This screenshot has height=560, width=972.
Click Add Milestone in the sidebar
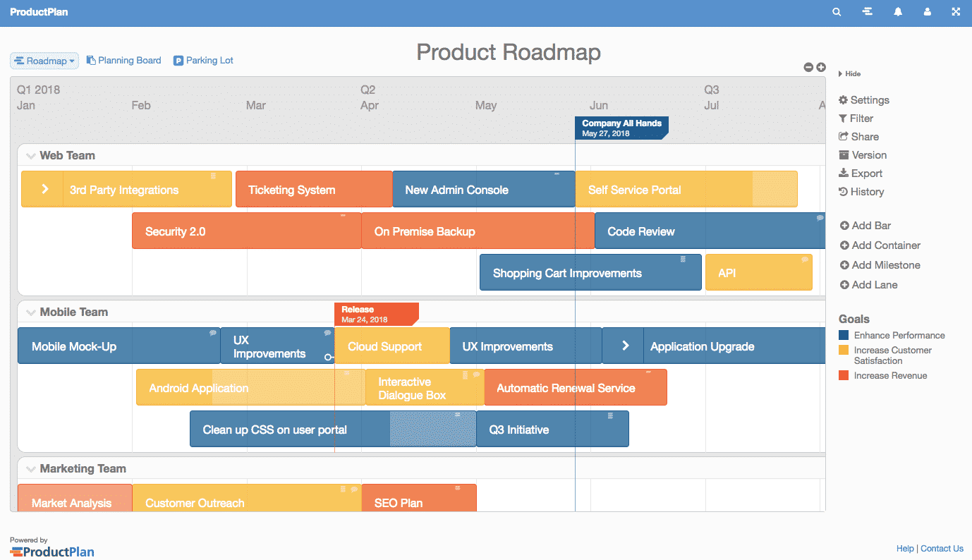(x=878, y=264)
